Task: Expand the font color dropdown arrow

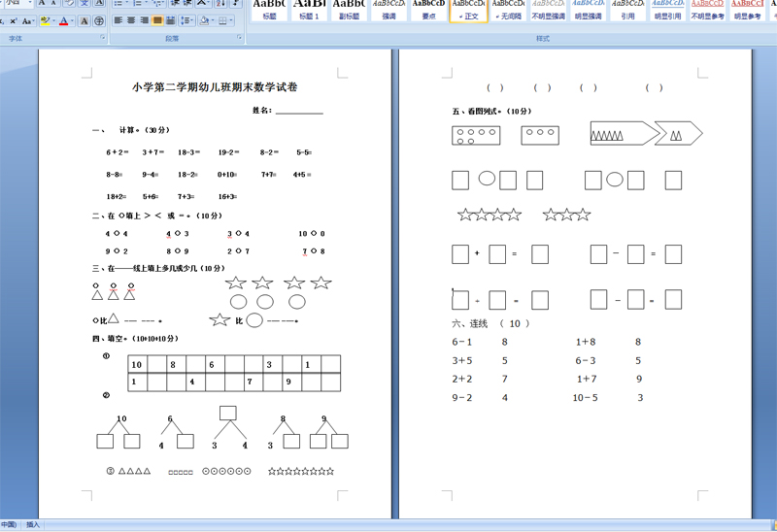Action: point(72,20)
